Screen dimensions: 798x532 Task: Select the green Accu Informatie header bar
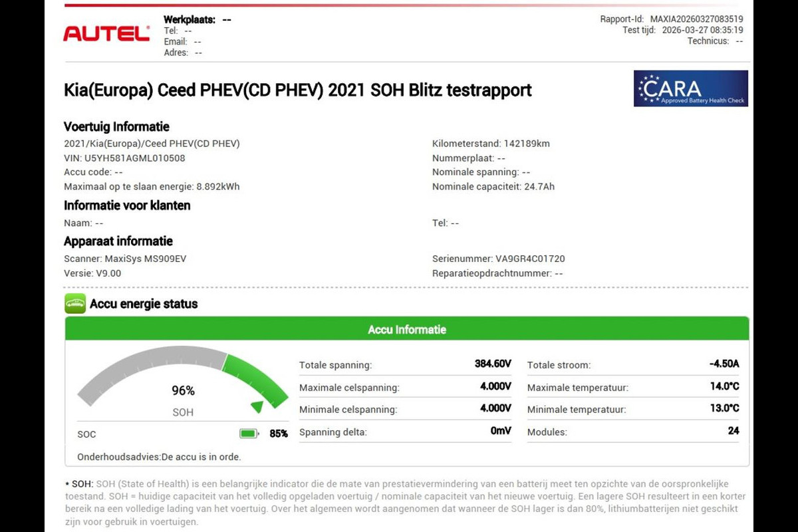[x=407, y=330]
